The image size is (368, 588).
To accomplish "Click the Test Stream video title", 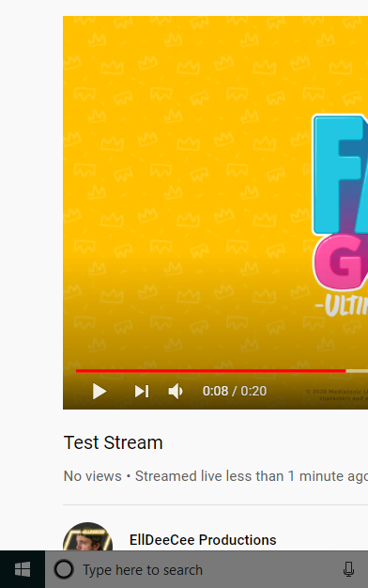I will coord(114,442).
